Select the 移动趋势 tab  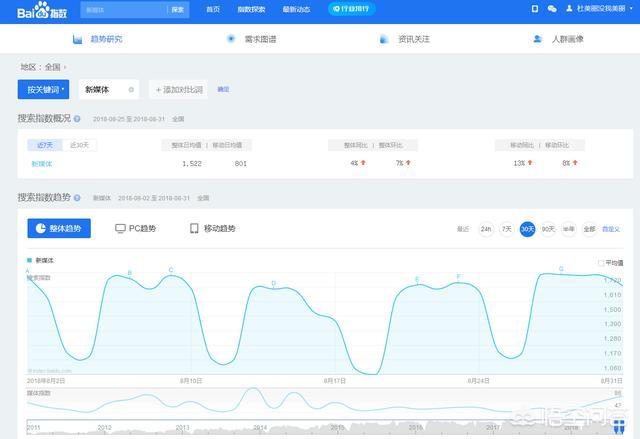pyautogui.click(x=213, y=228)
